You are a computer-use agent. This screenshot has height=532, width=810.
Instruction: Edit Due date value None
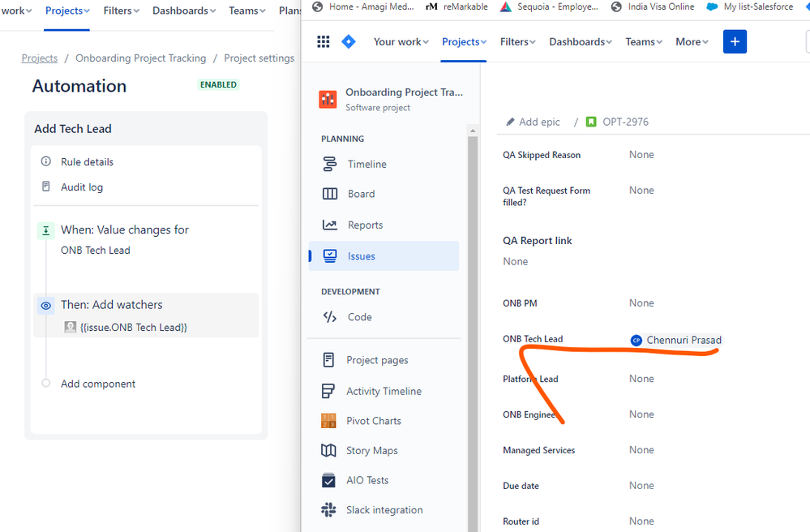(641, 486)
